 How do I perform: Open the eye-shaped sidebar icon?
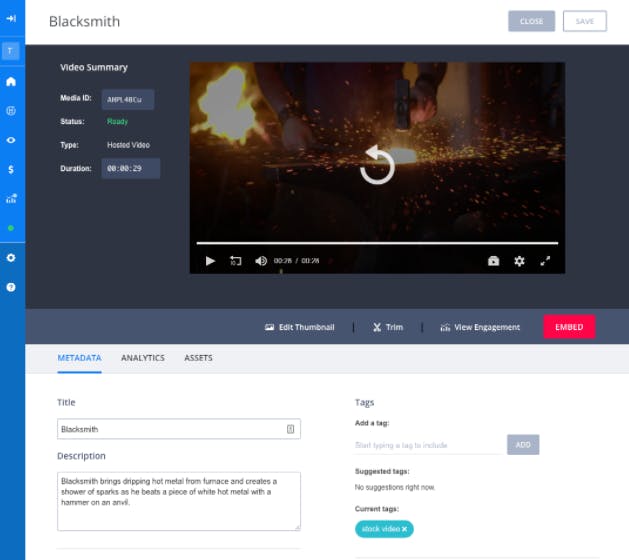[11, 140]
